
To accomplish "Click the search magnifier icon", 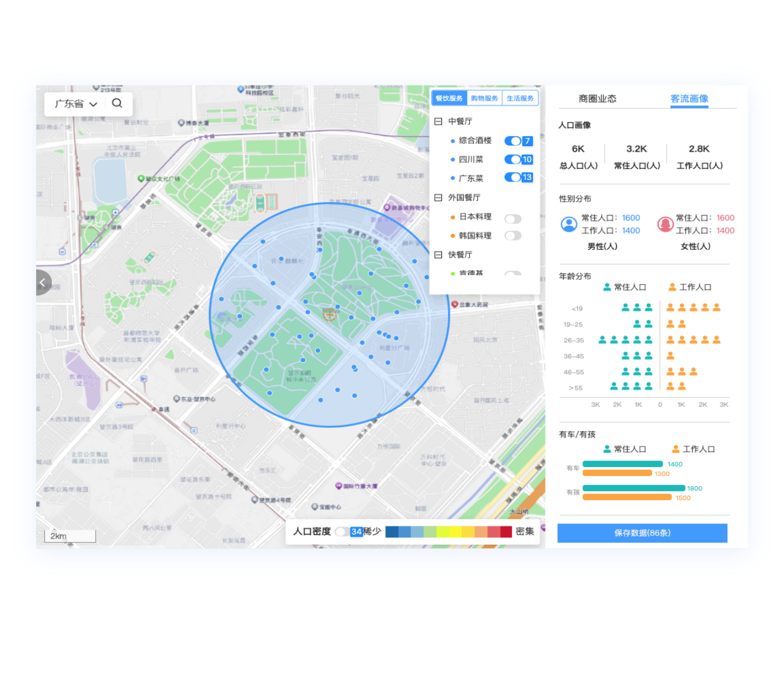I will (117, 103).
